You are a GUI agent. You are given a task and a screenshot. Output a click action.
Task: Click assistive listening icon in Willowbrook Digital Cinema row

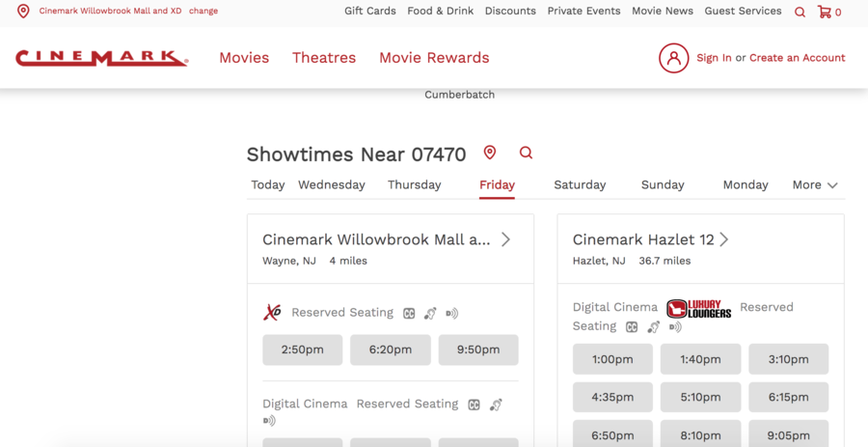tap(496, 405)
